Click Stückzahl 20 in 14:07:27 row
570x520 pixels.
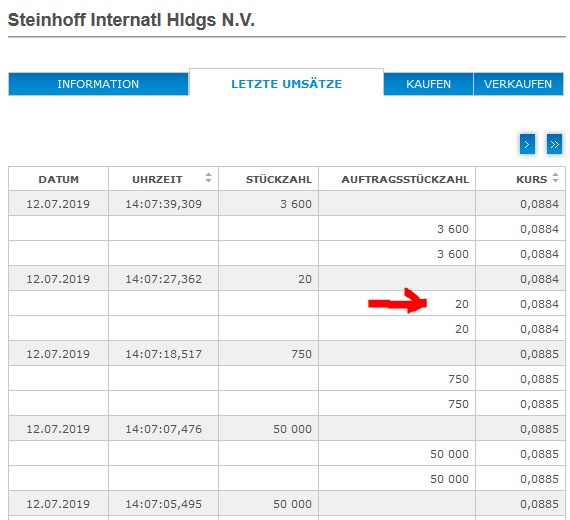[305, 279]
